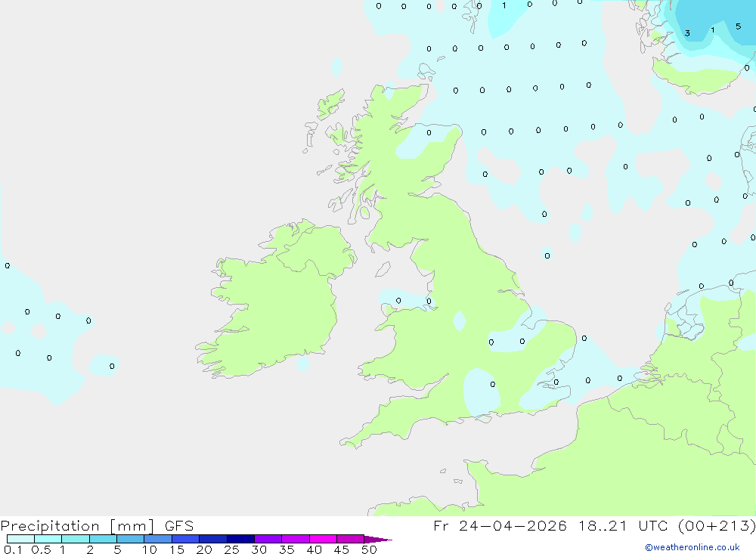Pick the legend swatch between 0.1 and 0.5
Screen dimensions: 756x554
point(20,539)
